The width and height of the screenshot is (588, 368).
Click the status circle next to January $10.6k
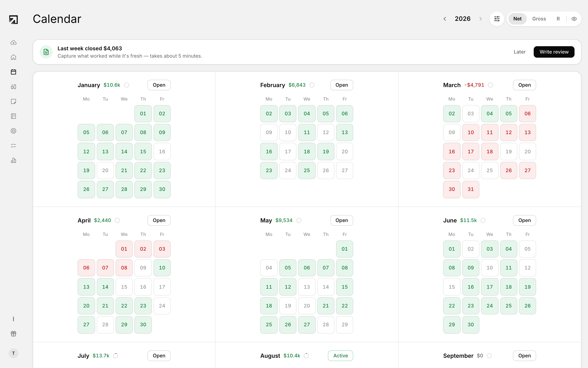click(127, 85)
